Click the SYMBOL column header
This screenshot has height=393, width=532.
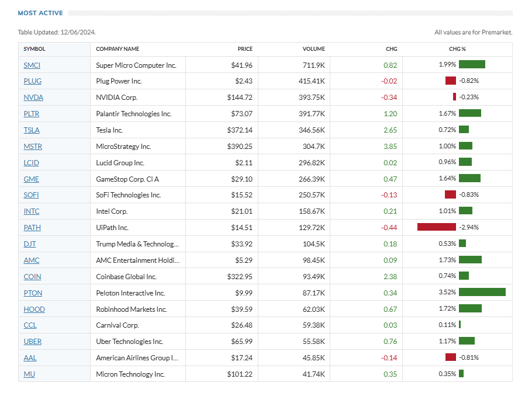click(34, 49)
